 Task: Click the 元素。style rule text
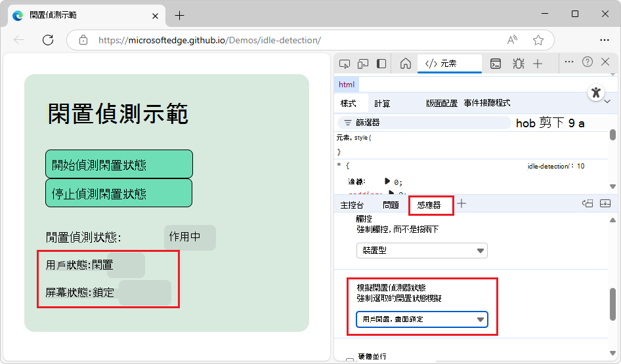point(354,138)
